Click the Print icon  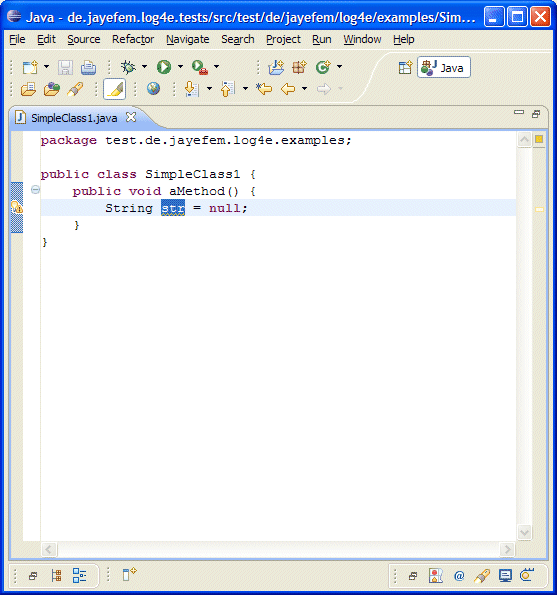click(x=88, y=68)
